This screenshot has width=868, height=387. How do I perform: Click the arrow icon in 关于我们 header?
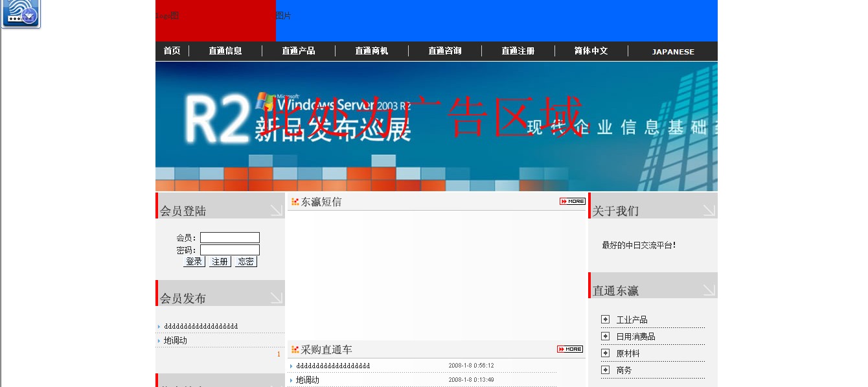[x=709, y=210]
